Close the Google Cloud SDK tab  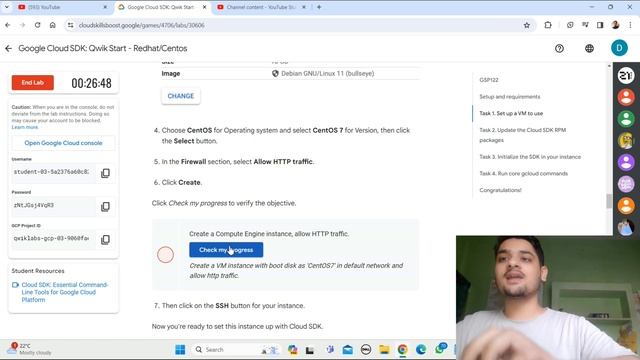tap(204, 7)
